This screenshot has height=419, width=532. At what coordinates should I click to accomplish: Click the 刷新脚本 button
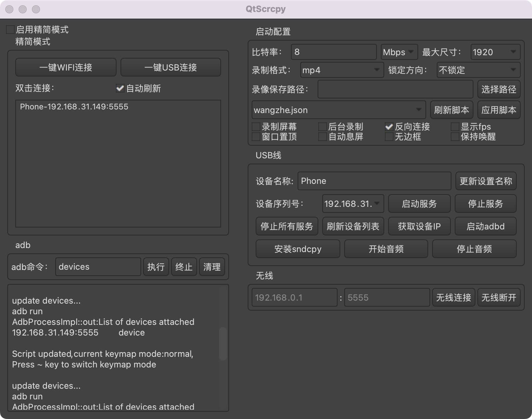click(451, 110)
